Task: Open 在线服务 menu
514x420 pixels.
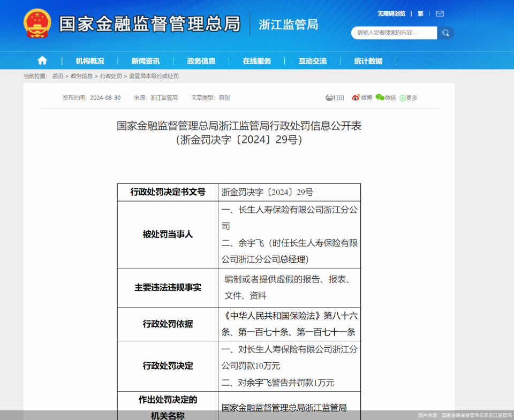Action: (x=257, y=61)
